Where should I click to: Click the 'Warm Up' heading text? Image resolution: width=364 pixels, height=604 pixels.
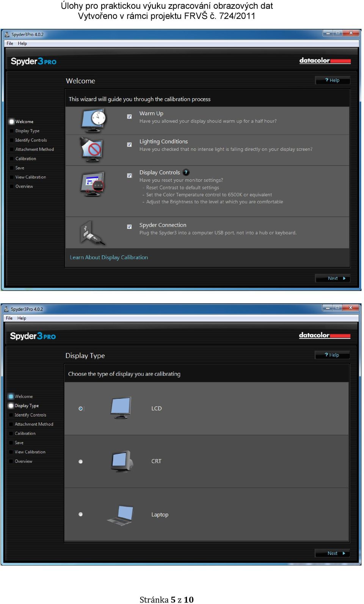(x=151, y=113)
